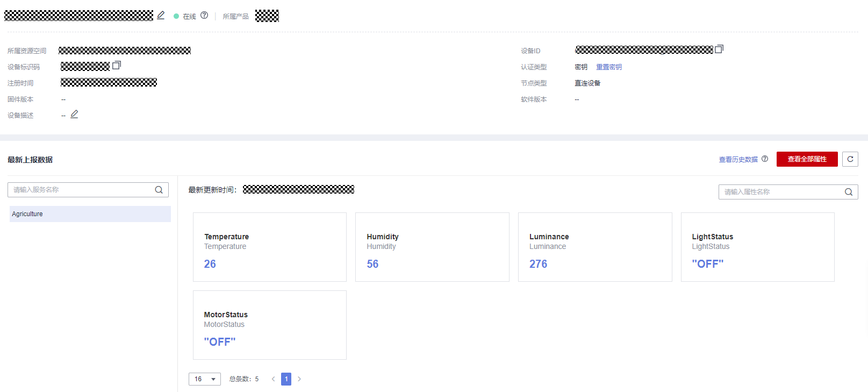The image size is (868, 392).
Task: Click the 查看全部属性 button
Action: point(807,159)
